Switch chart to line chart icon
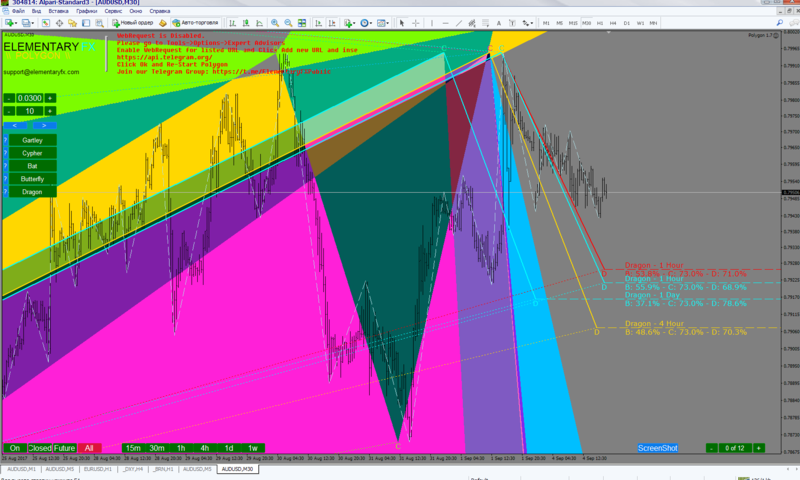800x480 pixels. click(x=259, y=23)
